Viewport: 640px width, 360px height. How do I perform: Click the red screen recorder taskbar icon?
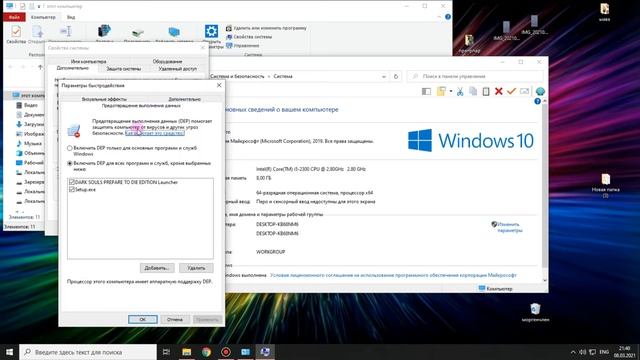tap(226, 352)
